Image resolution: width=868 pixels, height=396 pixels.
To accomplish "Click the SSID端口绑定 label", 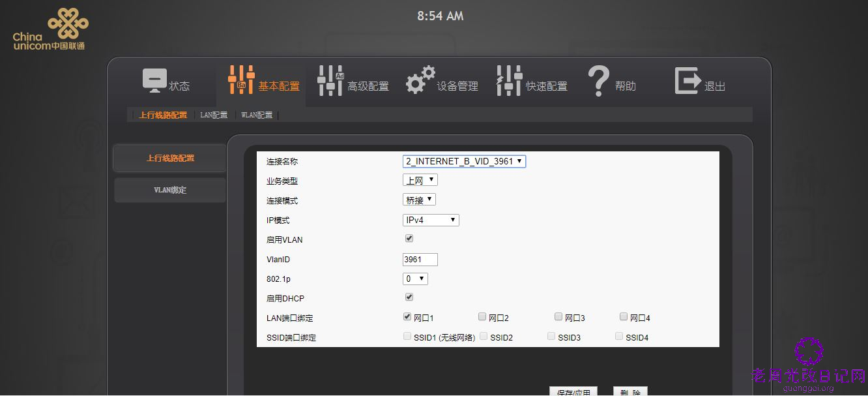I will pos(291,338).
